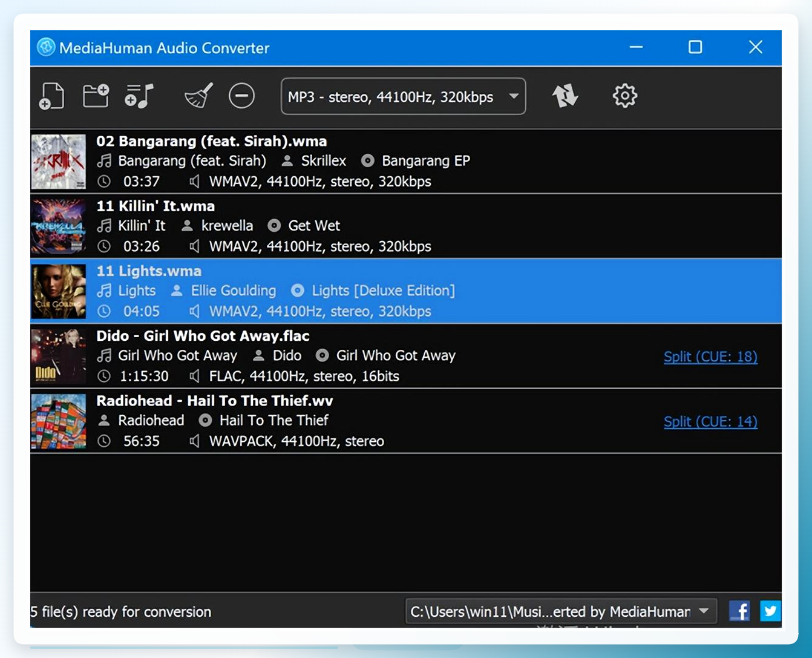812x658 pixels.
Task: Open settings via the gear icon
Action: (625, 96)
